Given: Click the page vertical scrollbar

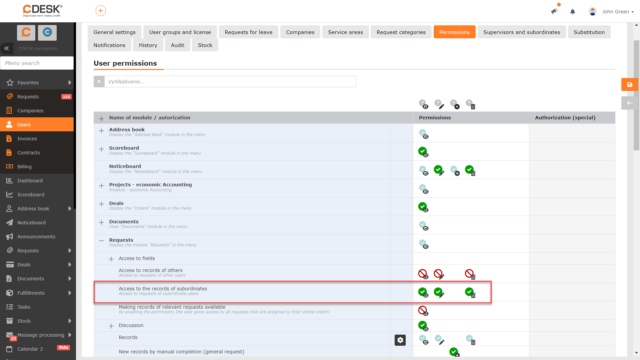Looking at the screenshot, I should point(636,95).
